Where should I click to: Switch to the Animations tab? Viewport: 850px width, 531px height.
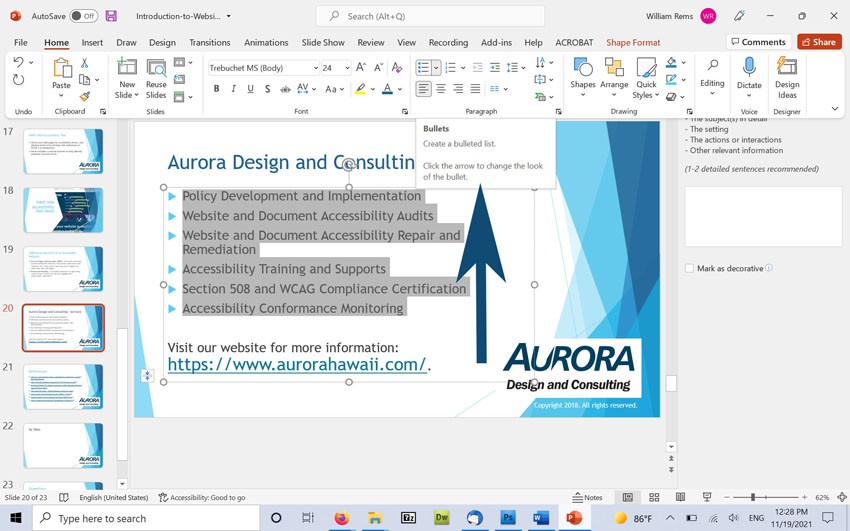[266, 42]
